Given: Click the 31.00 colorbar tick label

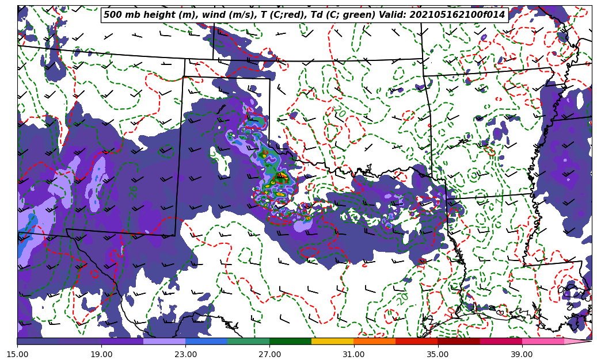Looking at the screenshot, I should [x=353, y=354].
